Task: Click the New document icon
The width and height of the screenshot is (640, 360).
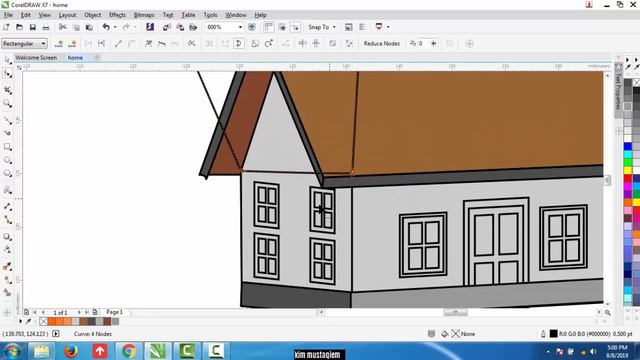Action: click(x=6, y=27)
